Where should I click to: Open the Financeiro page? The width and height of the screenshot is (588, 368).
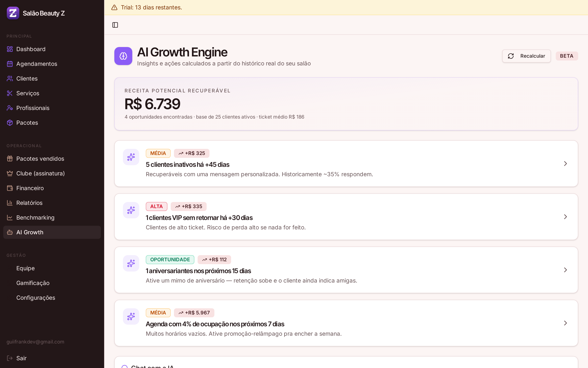[x=52, y=188]
